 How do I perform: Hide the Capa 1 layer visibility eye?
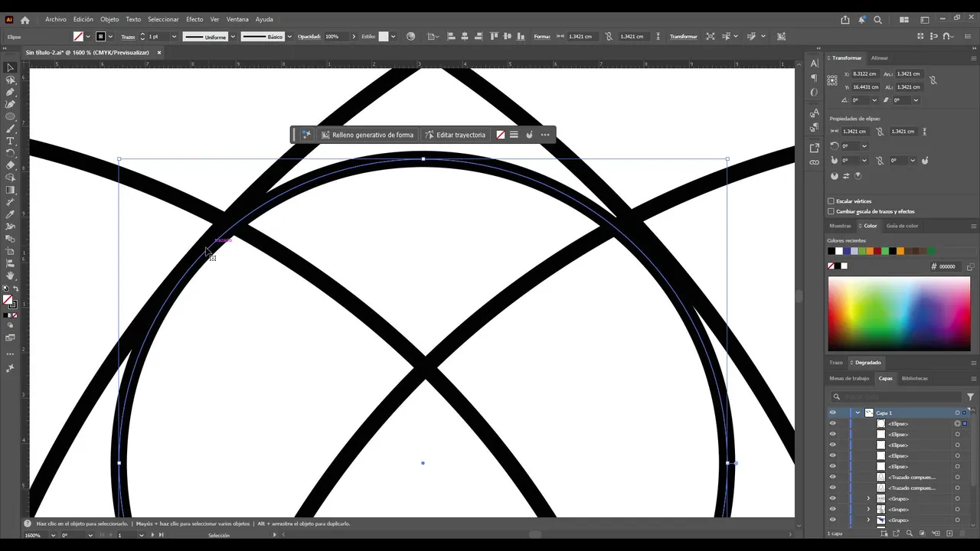[x=832, y=413]
